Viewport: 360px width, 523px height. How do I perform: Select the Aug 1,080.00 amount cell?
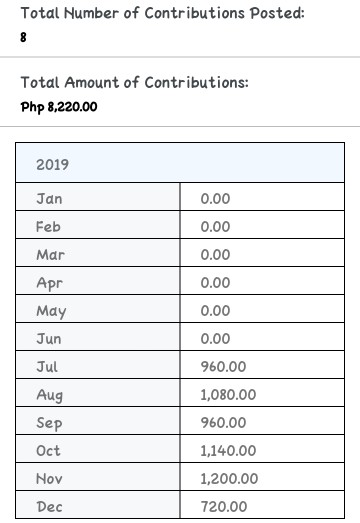click(262, 393)
